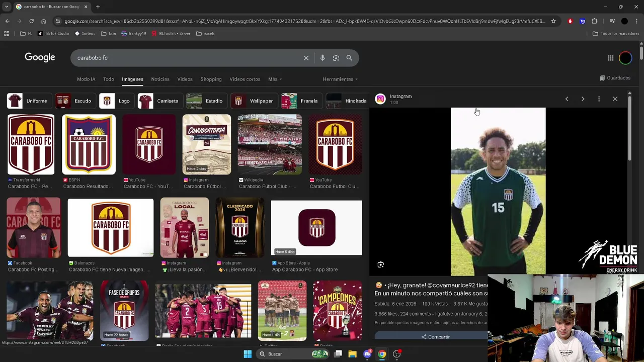
Task: Switch to the Modo IA tab
Action: click(x=86, y=79)
